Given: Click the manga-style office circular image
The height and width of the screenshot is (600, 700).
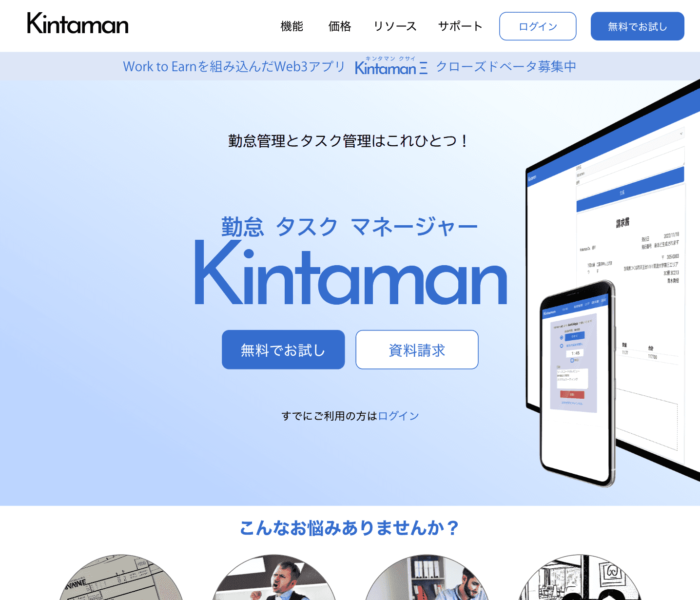Looking at the screenshot, I should [x=580, y=578].
